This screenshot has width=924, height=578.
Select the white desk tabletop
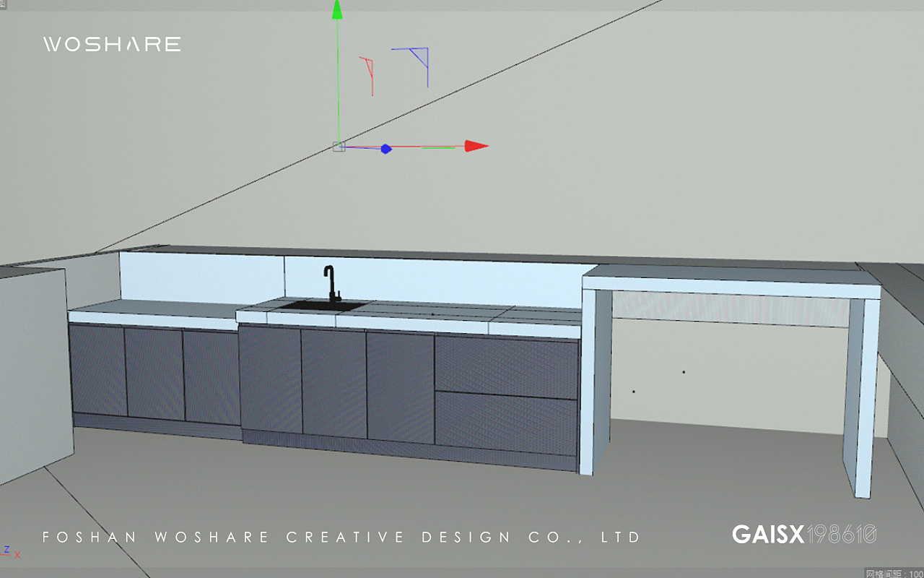tap(733, 281)
